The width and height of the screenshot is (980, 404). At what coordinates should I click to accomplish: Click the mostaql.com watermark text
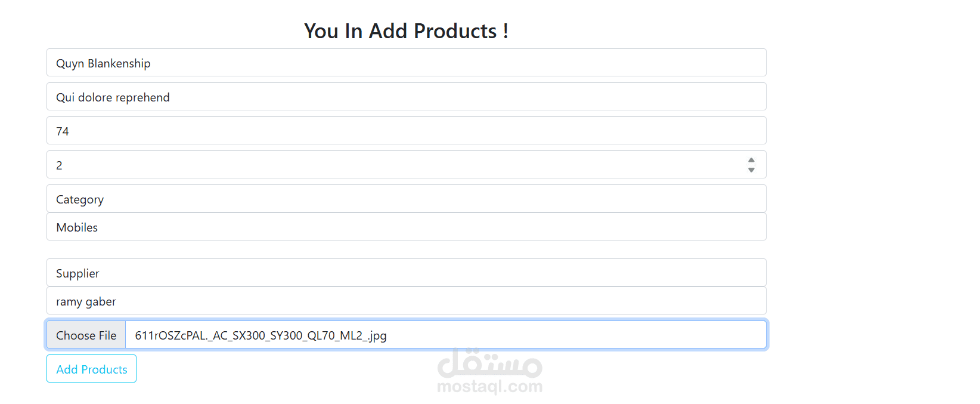(489, 387)
